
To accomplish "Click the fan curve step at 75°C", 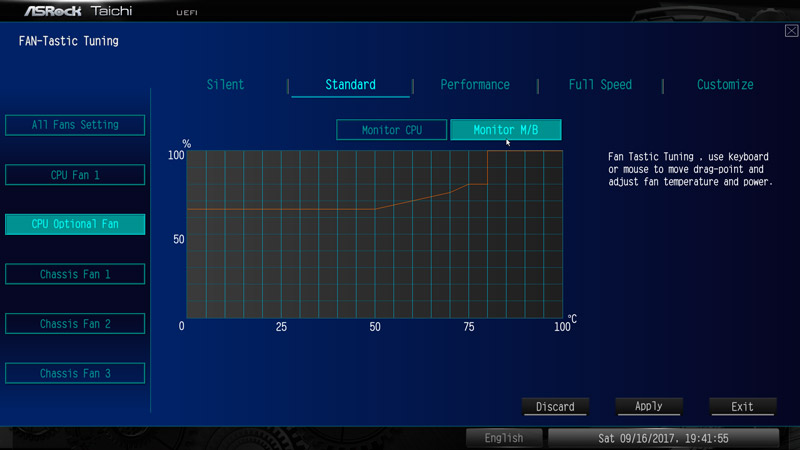I will pyautogui.click(x=468, y=184).
